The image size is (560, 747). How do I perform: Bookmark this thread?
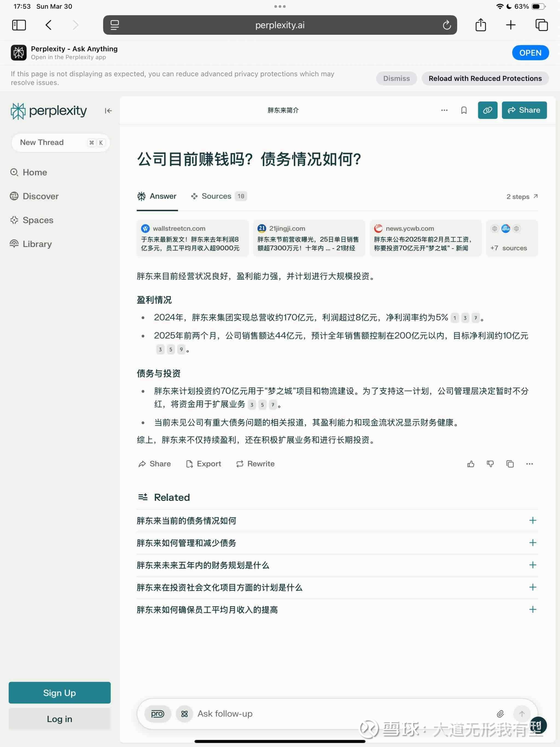(464, 111)
